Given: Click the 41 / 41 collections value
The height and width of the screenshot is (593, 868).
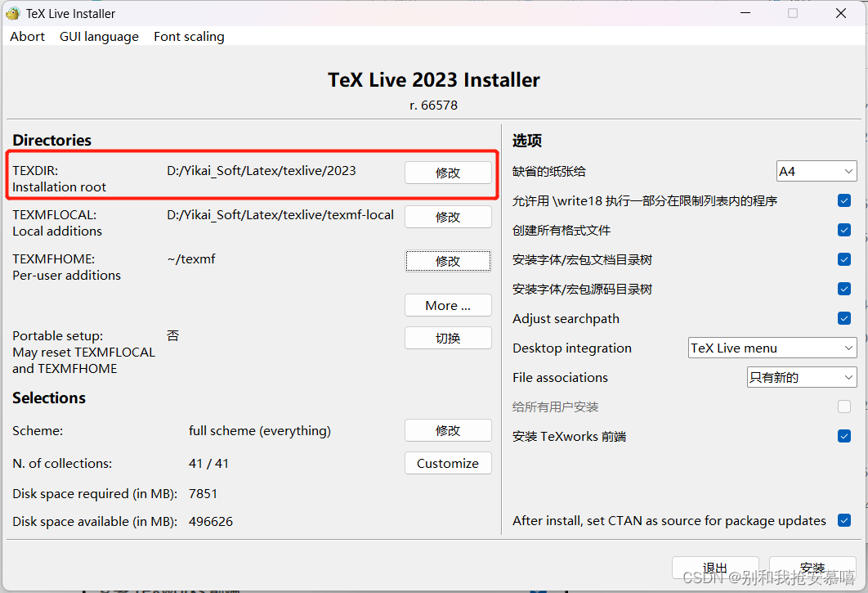Looking at the screenshot, I should click(x=208, y=463).
